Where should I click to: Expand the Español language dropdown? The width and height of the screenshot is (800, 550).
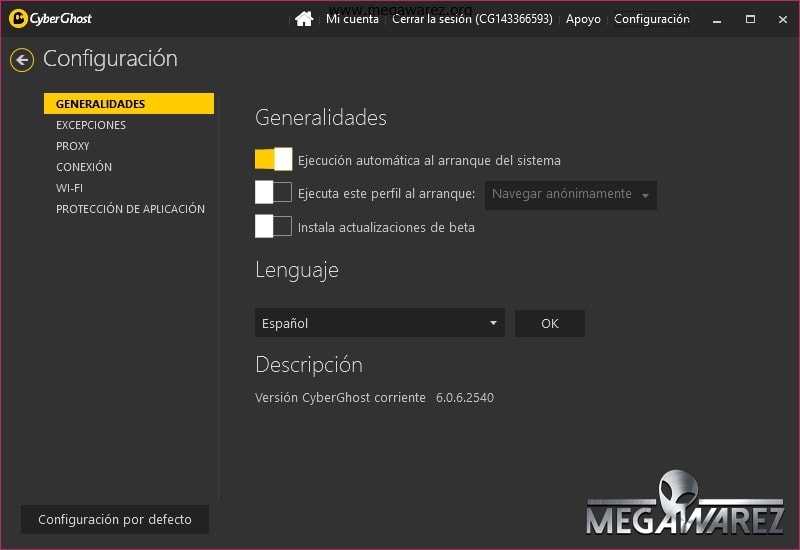pos(380,323)
